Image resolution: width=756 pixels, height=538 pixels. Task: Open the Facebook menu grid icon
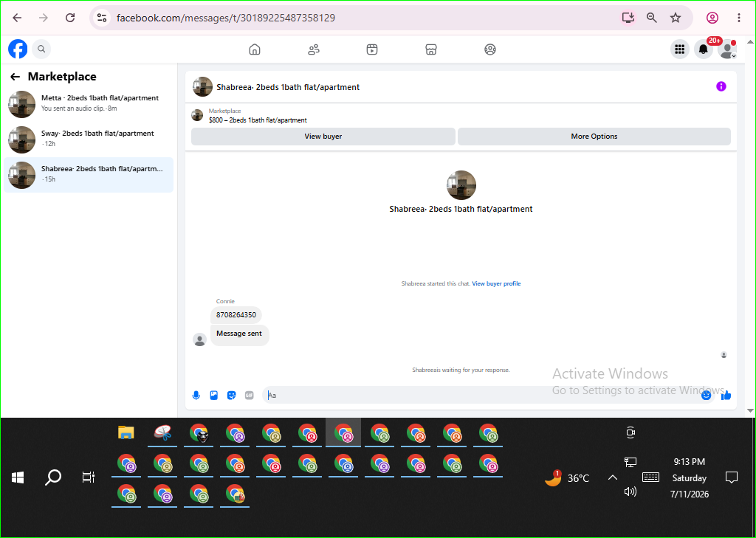[x=680, y=49]
